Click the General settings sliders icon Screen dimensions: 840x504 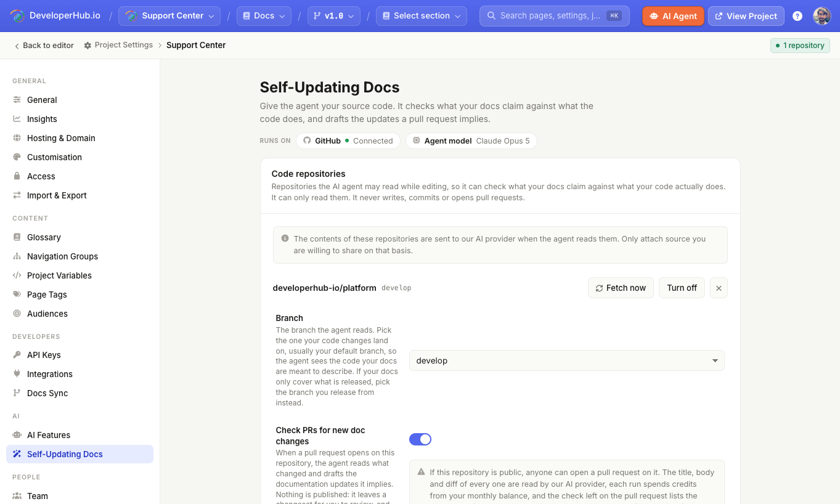point(17,100)
